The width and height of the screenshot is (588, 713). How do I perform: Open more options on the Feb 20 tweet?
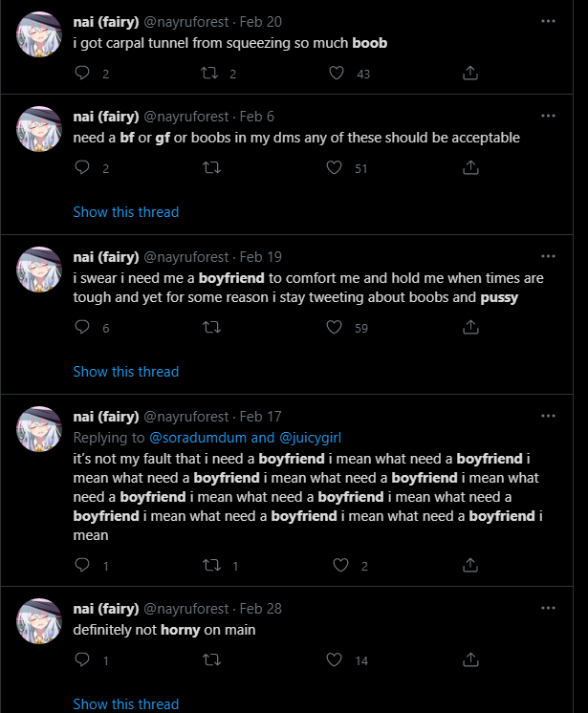pos(548,20)
